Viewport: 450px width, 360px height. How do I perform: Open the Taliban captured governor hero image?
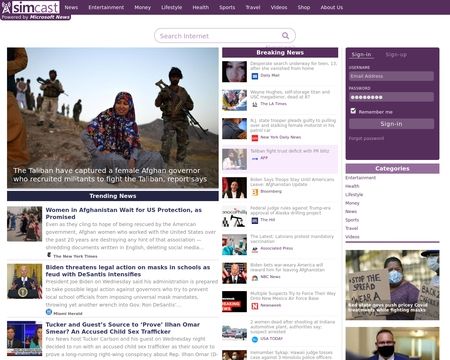(x=113, y=118)
